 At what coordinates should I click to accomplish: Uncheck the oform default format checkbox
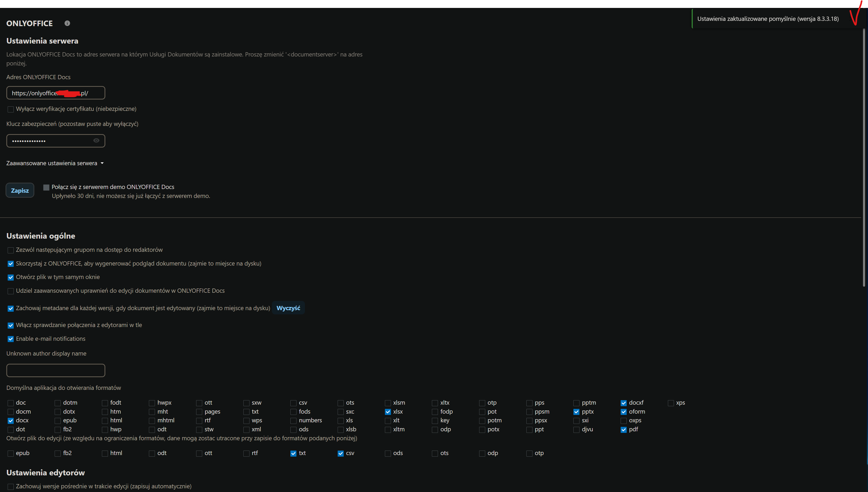pos(624,412)
